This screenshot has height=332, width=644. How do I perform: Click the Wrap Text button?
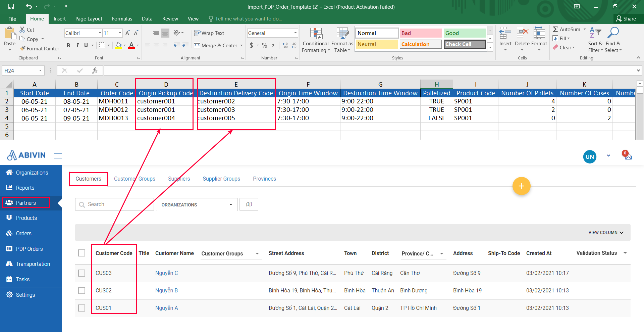point(209,33)
